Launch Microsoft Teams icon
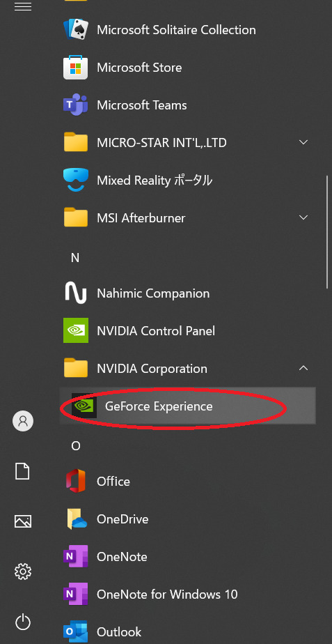Image resolution: width=332 pixels, height=644 pixels. (x=75, y=105)
